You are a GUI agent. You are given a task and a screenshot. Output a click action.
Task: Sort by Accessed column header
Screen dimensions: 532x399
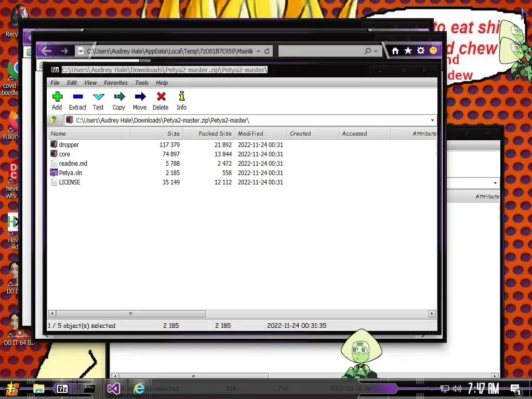click(364, 134)
